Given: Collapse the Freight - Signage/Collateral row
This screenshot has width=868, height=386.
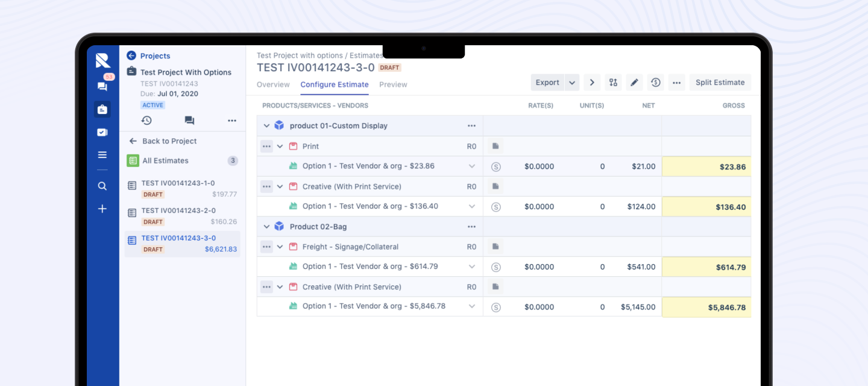Looking at the screenshot, I should pyautogui.click(x=280, y=247).
